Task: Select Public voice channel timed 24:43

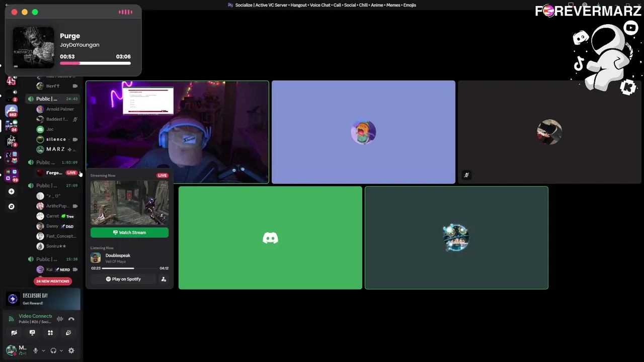Action: point(53,99)
